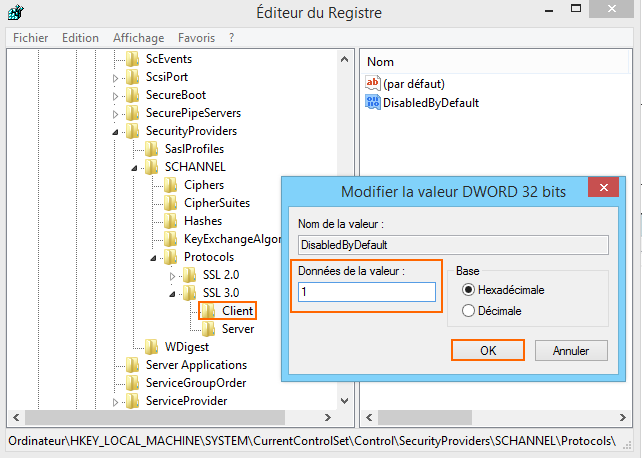The image size is (642, 458).
Task: Click the tree pane horizontal scroll right arrow
Action: point(328,417)
